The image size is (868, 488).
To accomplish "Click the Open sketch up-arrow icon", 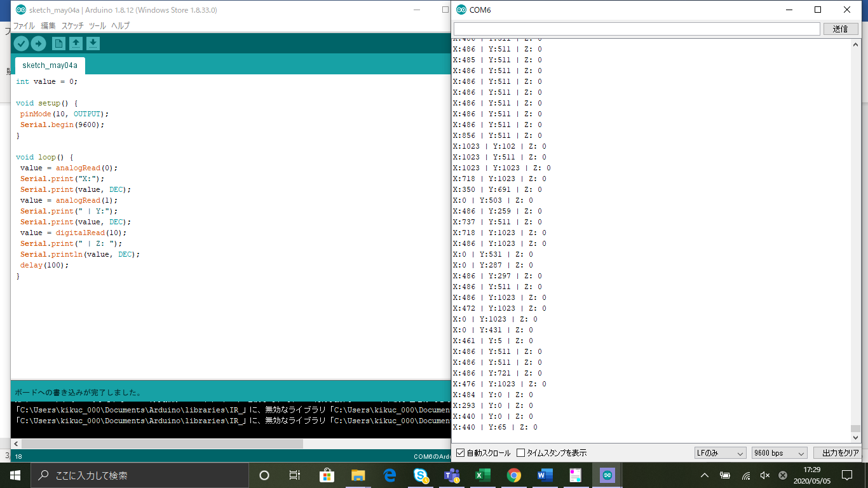I will coord(76,43).
